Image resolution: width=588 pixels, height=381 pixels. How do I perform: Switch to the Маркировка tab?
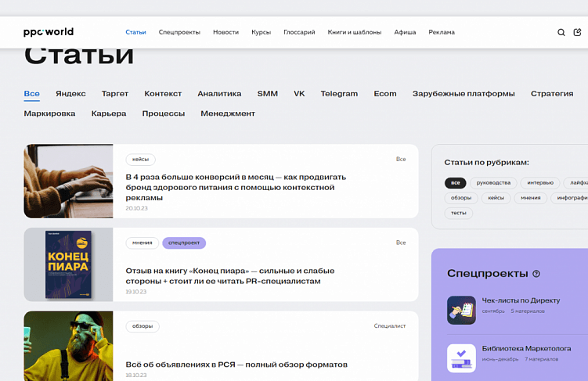(x=49, y=113)
